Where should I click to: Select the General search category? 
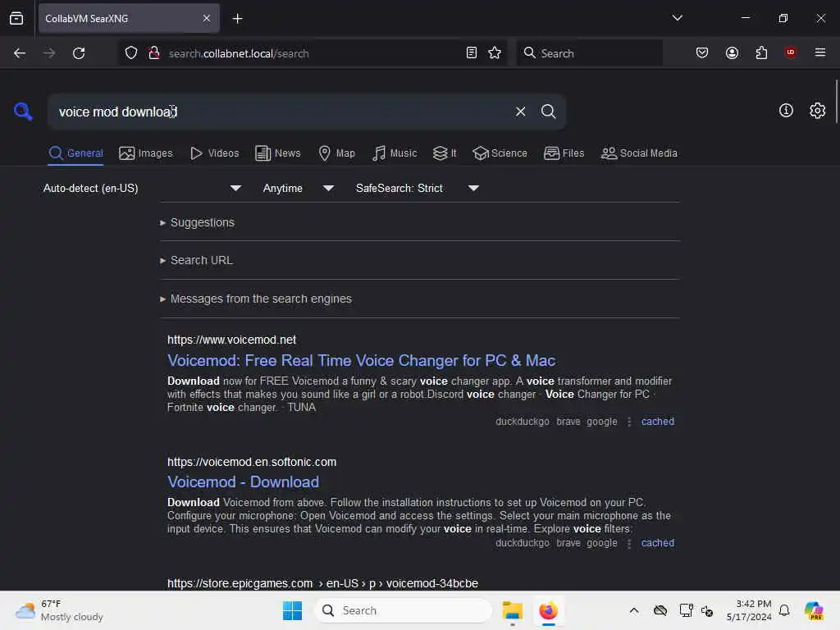coord(75,153)
